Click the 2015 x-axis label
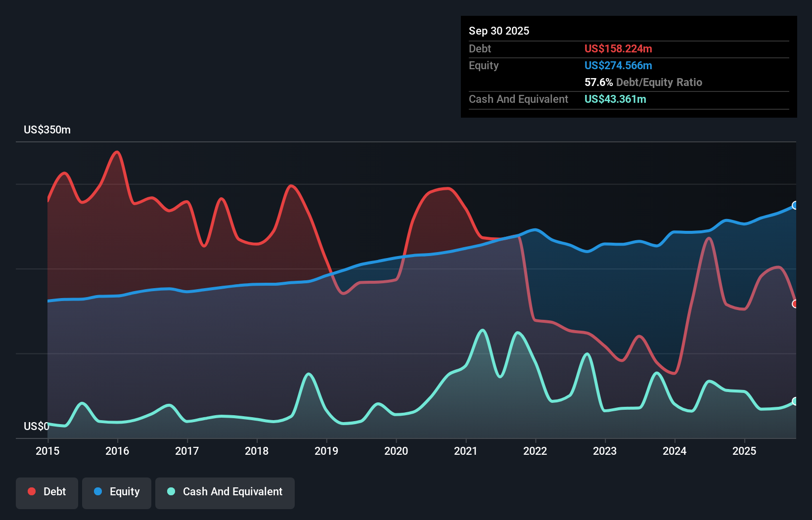 (x=47, y=451)
